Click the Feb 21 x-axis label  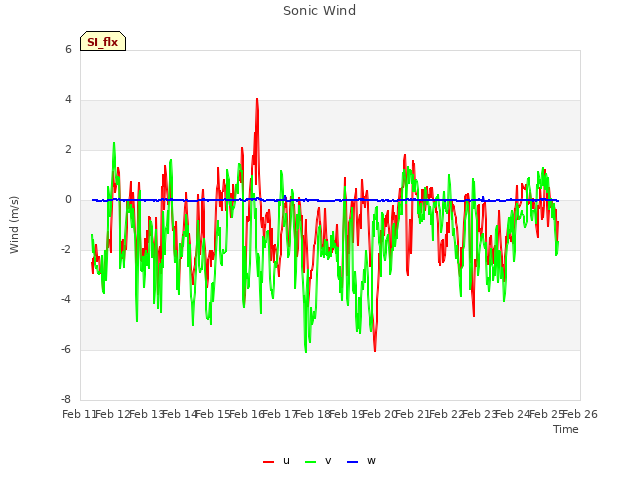point(413,414)
